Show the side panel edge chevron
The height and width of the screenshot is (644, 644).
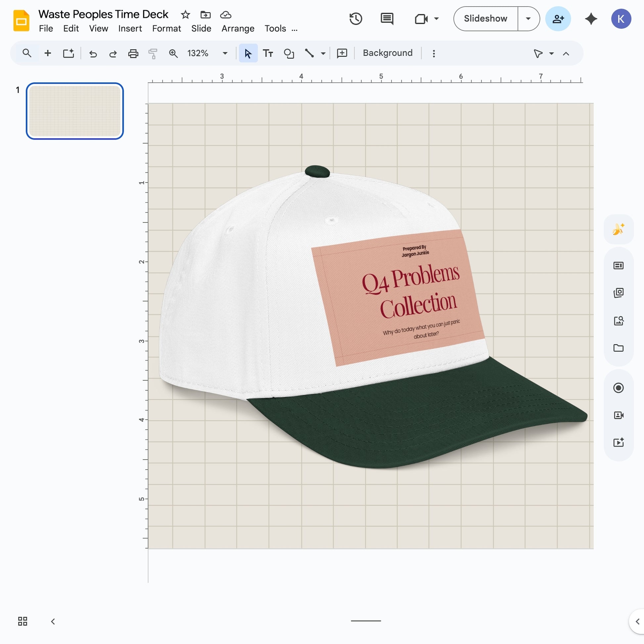pyautogui.click(x=637, y=621)
